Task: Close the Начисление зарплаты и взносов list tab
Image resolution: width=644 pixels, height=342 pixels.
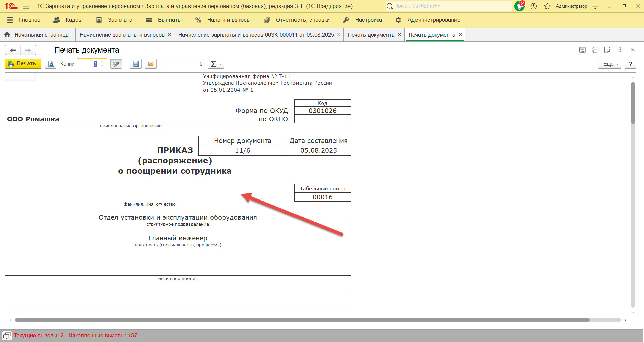Action: [x=169, y=35]
